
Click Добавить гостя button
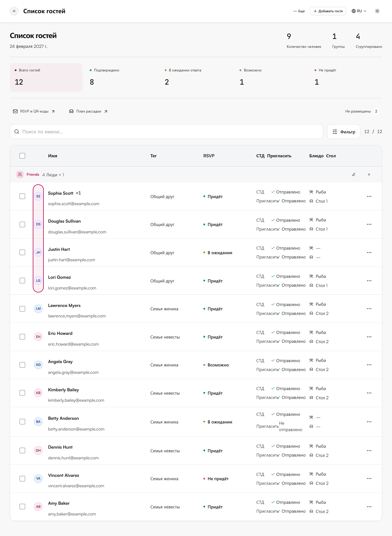point(328,11)
